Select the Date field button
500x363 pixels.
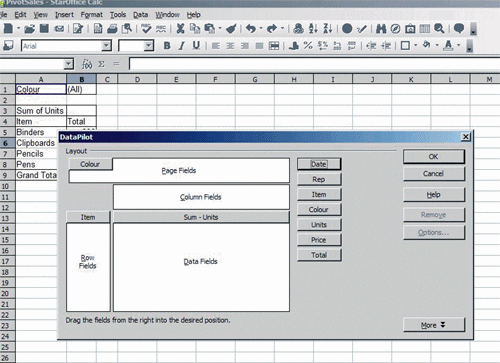[x=319, y=164]
